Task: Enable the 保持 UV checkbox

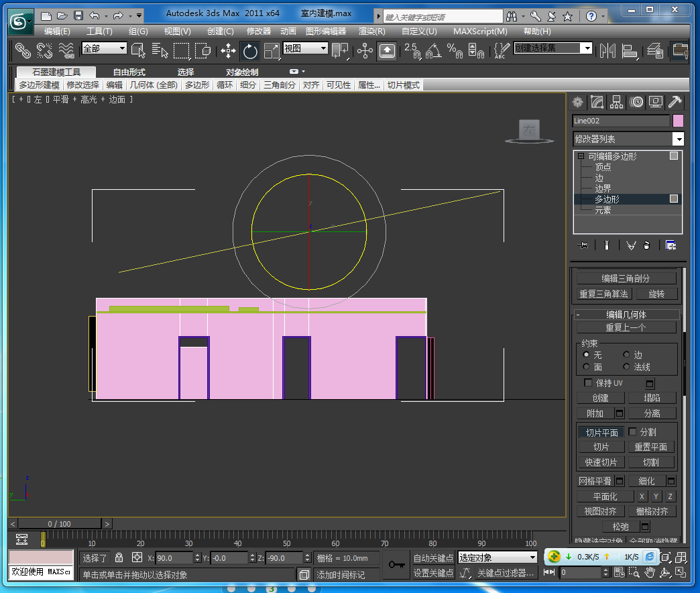Action: pos(588,383)
